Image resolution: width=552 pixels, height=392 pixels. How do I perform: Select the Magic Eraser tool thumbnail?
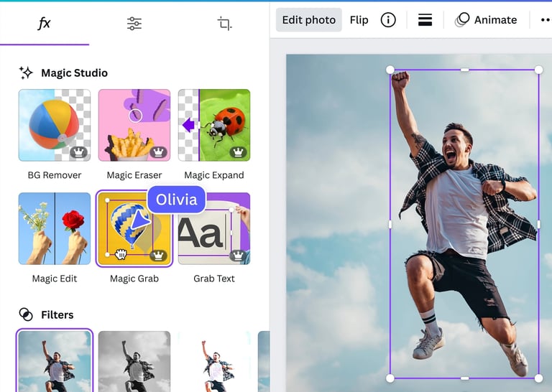point(134,125)
